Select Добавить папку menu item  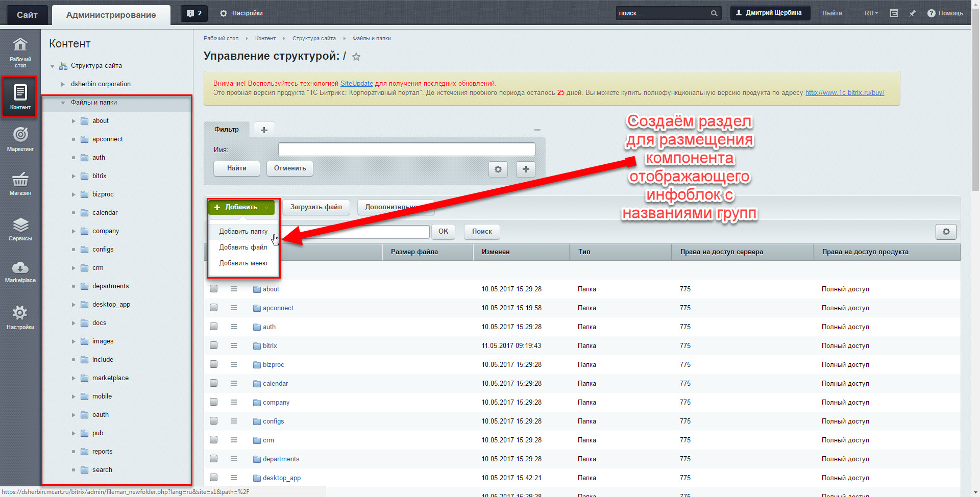point(243,231)
